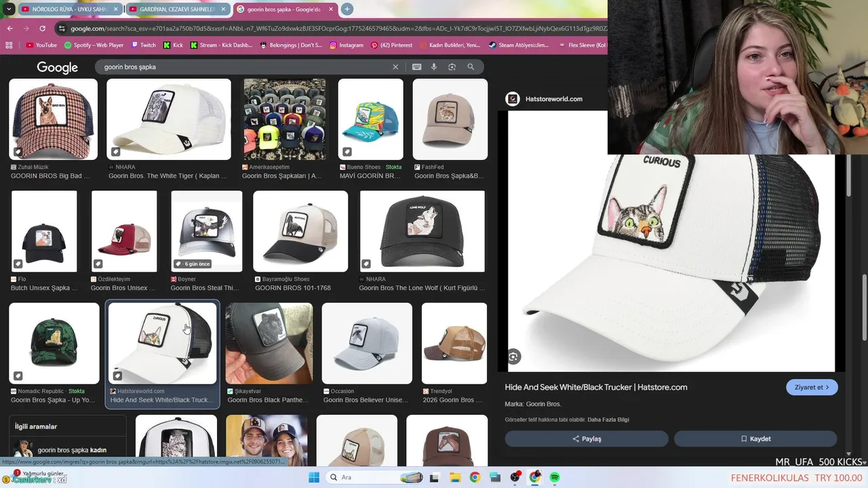Open the Şikayetvar Black Panther image
Image resolution: width=868 pixels, height=488 pixels.
point(269,343)
